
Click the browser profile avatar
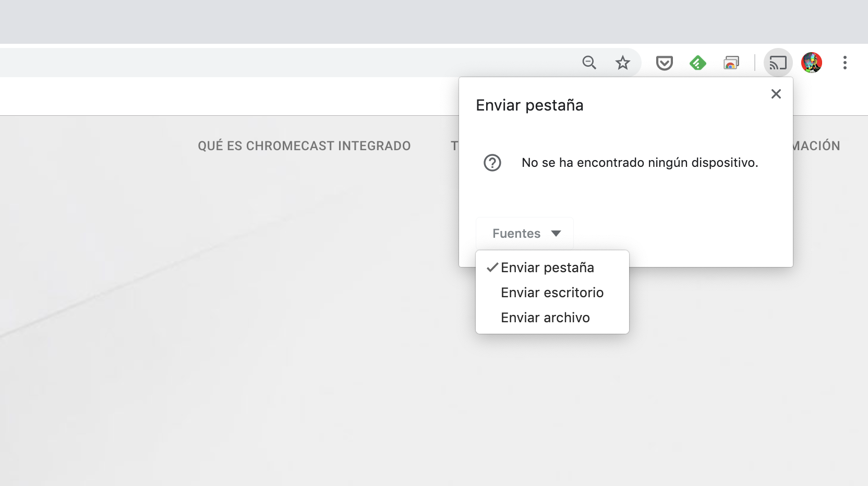click(812, 63)
